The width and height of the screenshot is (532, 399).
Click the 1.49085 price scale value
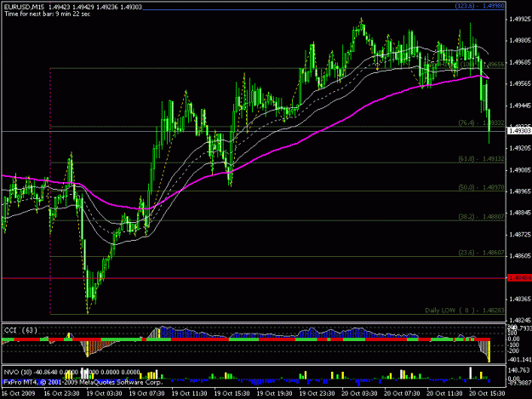tap(520, 170)
